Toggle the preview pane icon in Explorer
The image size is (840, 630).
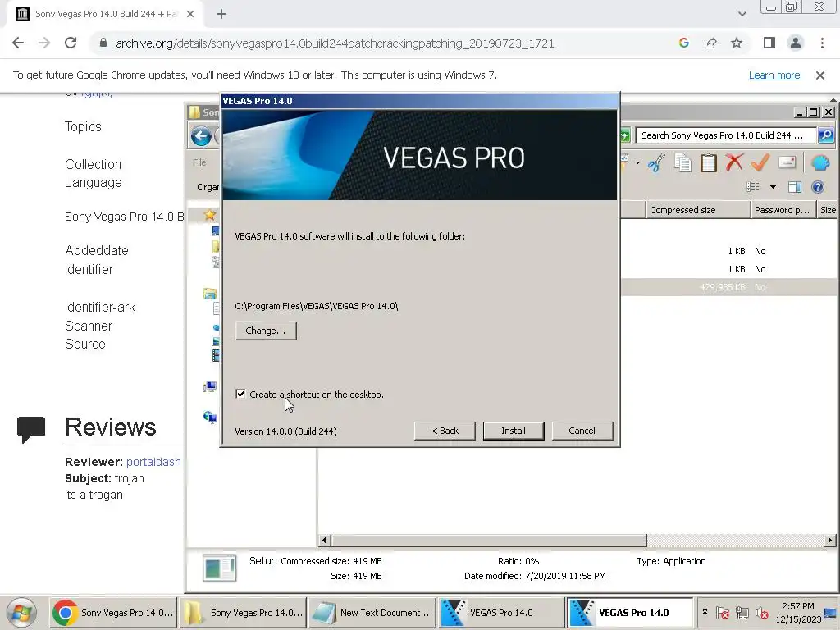click(795, 186)
